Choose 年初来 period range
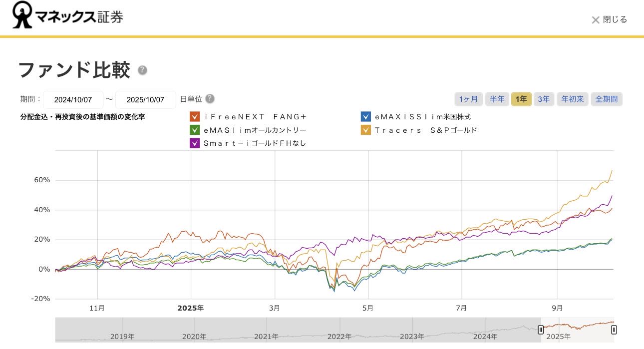Screen dimensions: 644x349 click(x=573, y=99)
